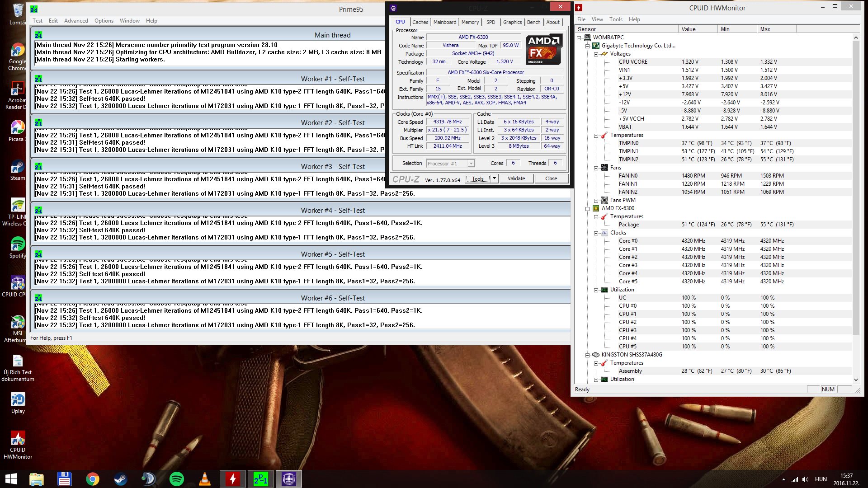Switch to CPU-Z taskbar button
Image resolution: width=868 pixels, height=488 pixels.
coord(288,479)
